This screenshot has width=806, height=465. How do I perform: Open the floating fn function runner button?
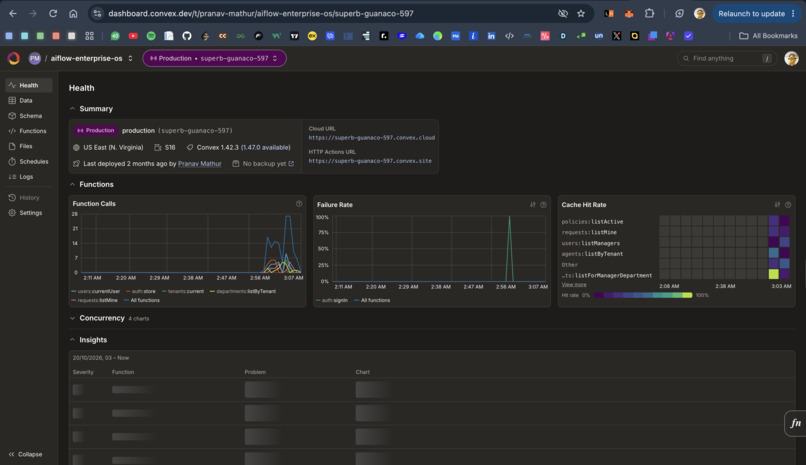click(795, 423)
